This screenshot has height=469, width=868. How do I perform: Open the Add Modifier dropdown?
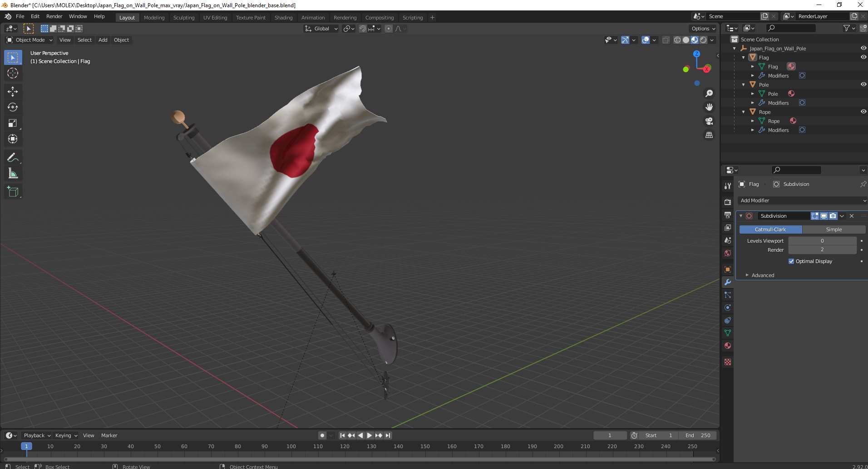pos(802,200)
